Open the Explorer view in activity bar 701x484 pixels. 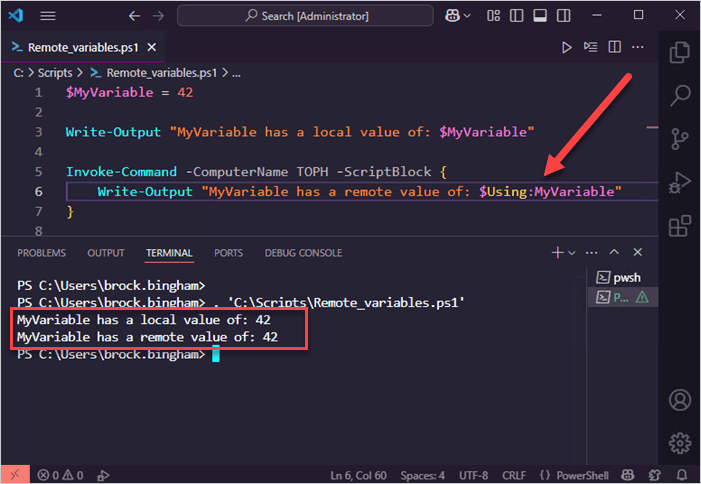point(680,53)
